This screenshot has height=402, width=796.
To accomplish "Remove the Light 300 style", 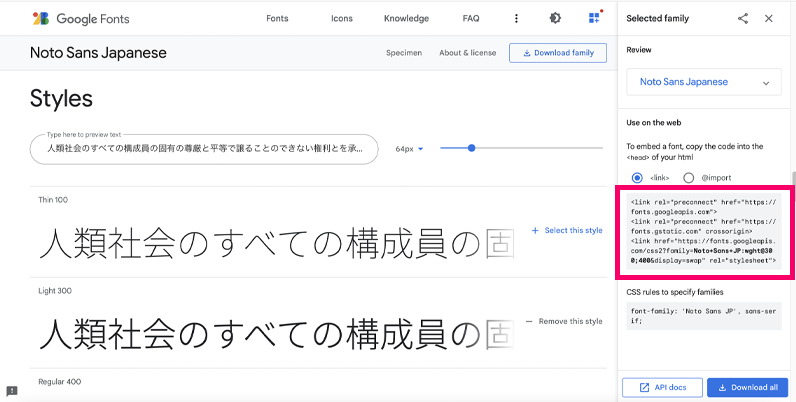I will point(566,321).
